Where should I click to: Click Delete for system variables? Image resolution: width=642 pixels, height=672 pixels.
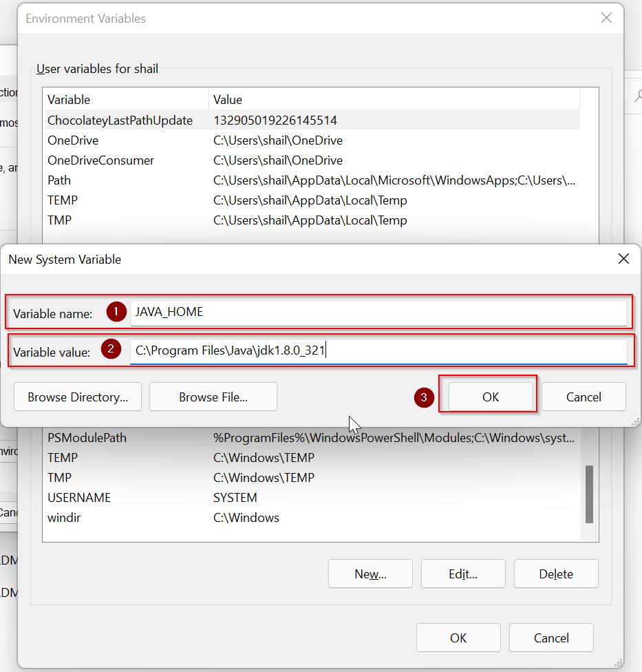[555, 574]
